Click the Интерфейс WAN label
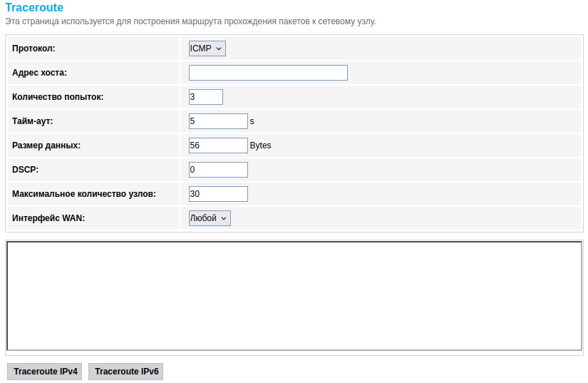This screenshot has width=588, height=383. 48,218
